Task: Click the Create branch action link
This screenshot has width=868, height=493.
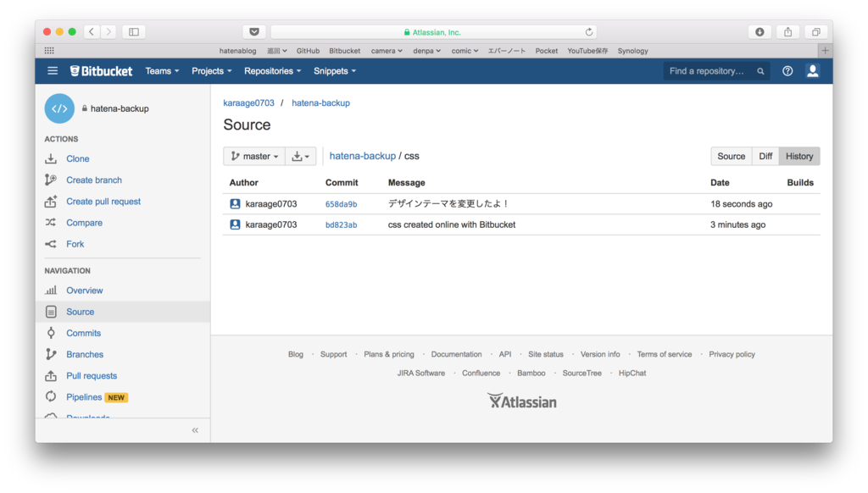Action: [94, 180]
